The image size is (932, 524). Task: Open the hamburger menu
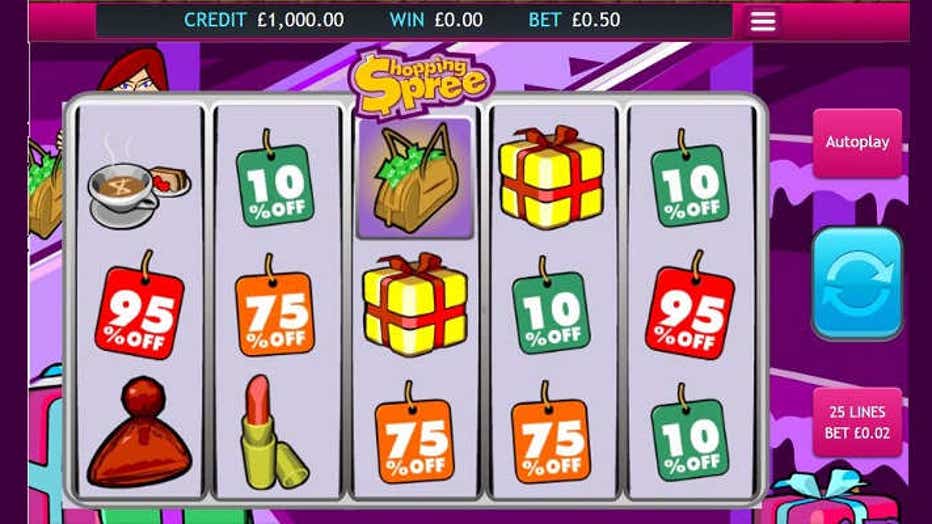pyautogui.click(x=763, y=21)
